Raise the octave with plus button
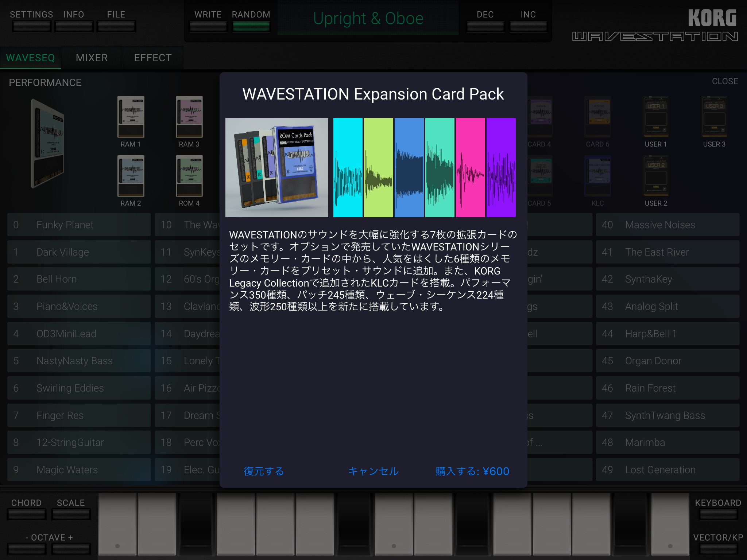 [71, 549]
